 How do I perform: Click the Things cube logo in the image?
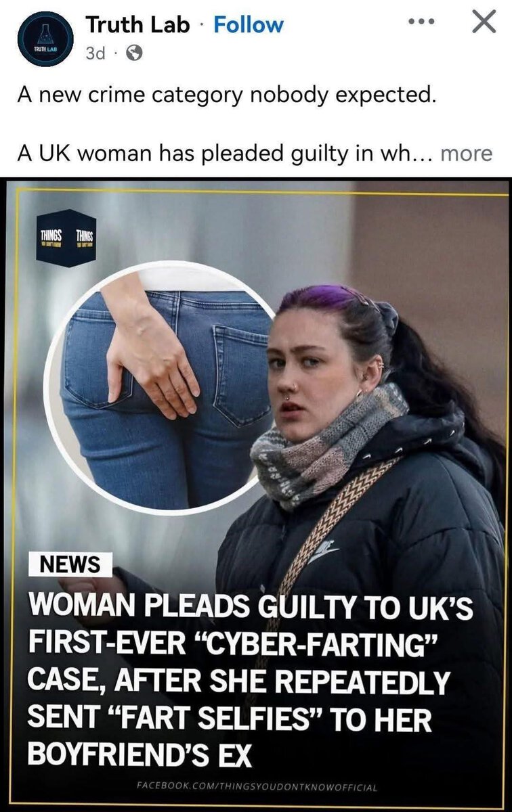(67, 244)
